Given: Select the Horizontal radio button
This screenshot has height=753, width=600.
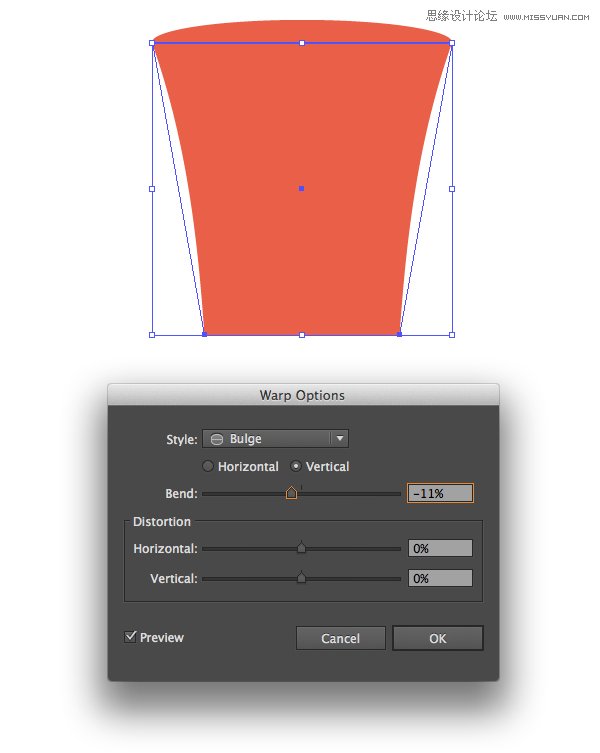Looking at the screenshot, I should (208, 467).
